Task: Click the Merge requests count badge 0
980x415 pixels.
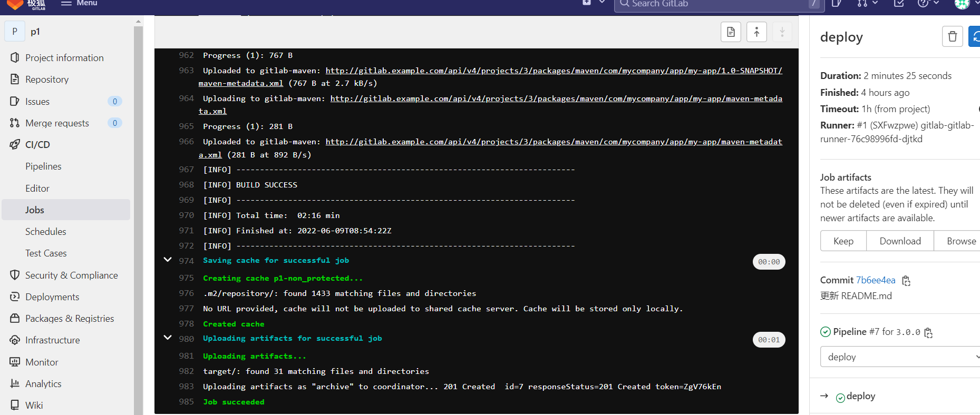Action: point(115,123)
